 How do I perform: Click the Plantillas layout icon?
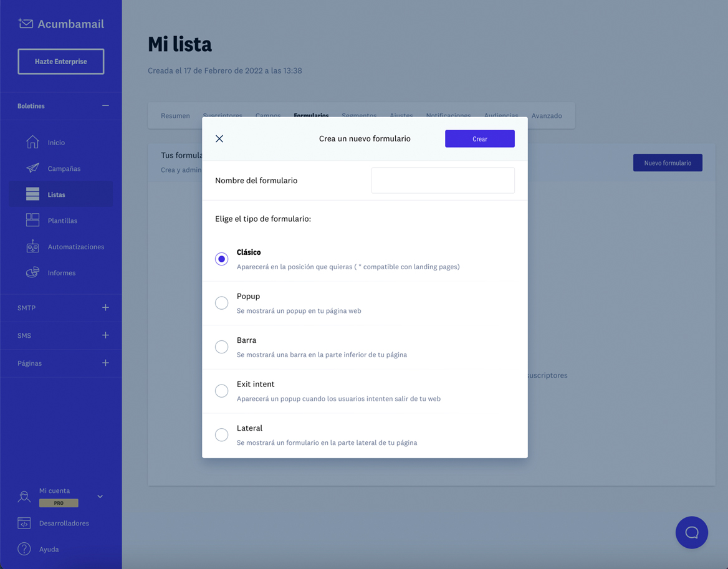pyautogui.click(x=32, y=220)
